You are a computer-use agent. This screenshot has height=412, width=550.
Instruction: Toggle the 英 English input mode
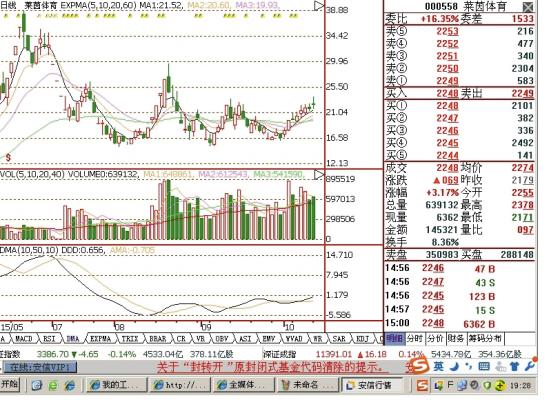coord(438,367)
